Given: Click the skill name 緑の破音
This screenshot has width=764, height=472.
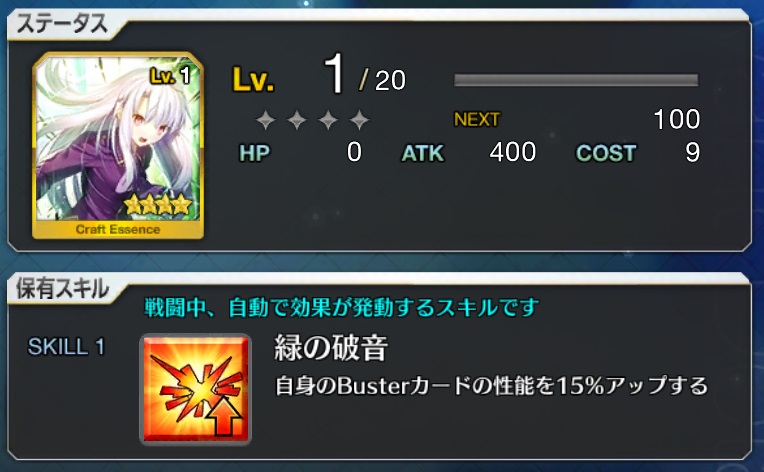Looking at the screenshot, I should coord(331,348).
